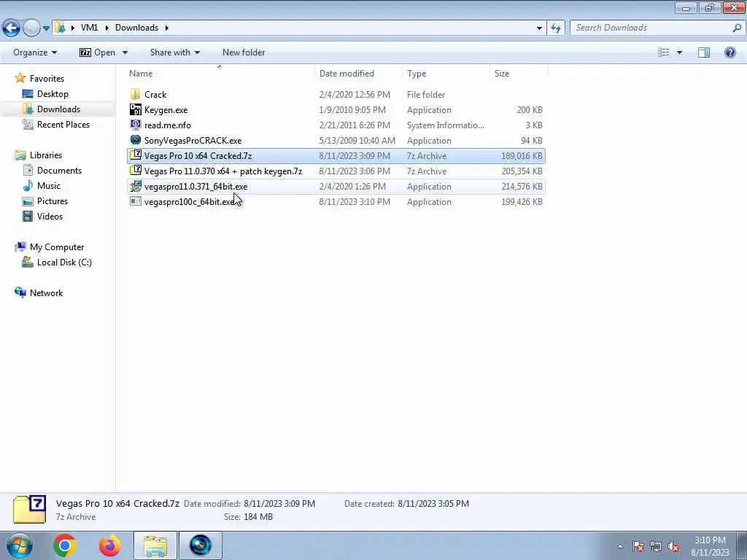
Task: Select Downloads in the address breadcrumb
Action: (136, 28)
